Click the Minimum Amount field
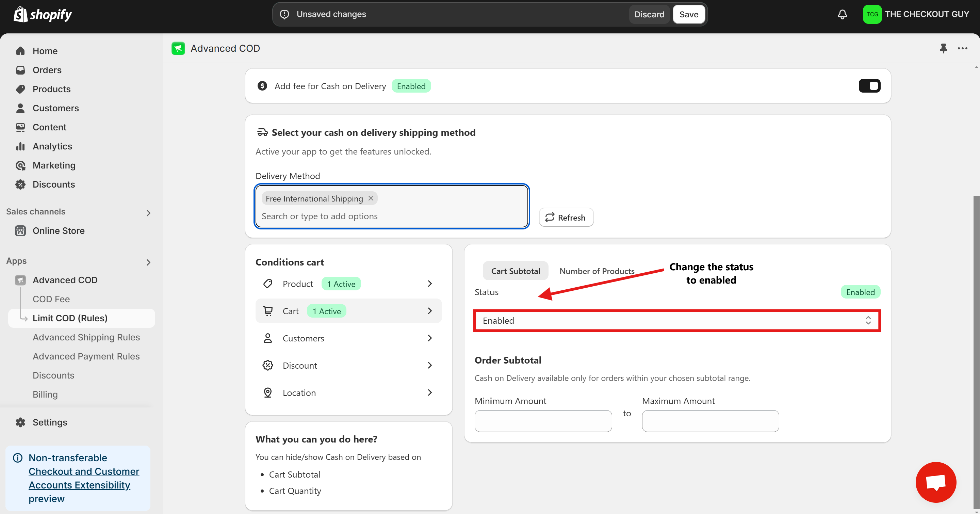This screenshot has width=980, height=514. click(543, 421)
